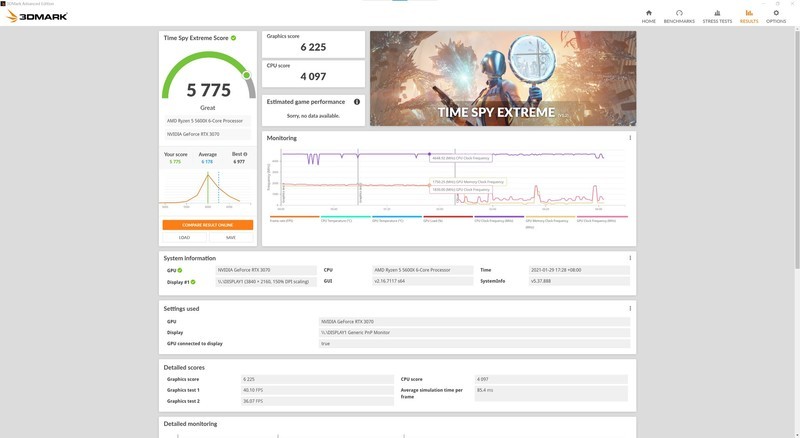The width and height of the screenshot is (800, 438).
Task: Click info icon beside Estimated game performance
Action: (x=357, y=102)
